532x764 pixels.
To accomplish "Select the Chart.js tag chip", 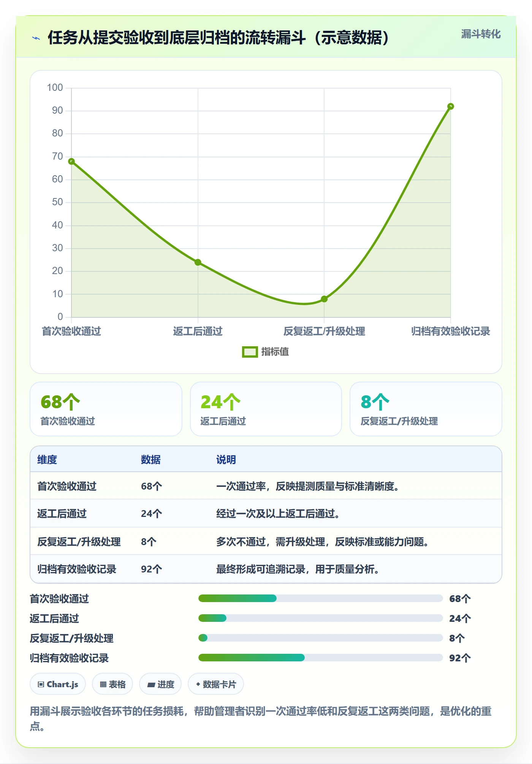I will (58, 684).
